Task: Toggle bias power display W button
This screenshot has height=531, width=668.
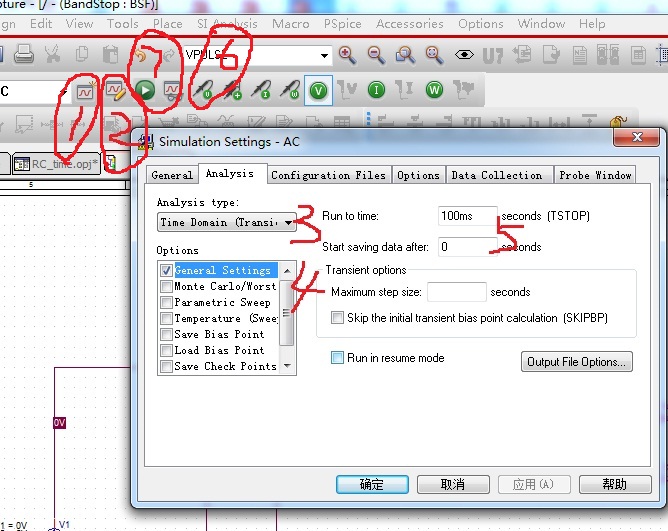Action: 434,90
